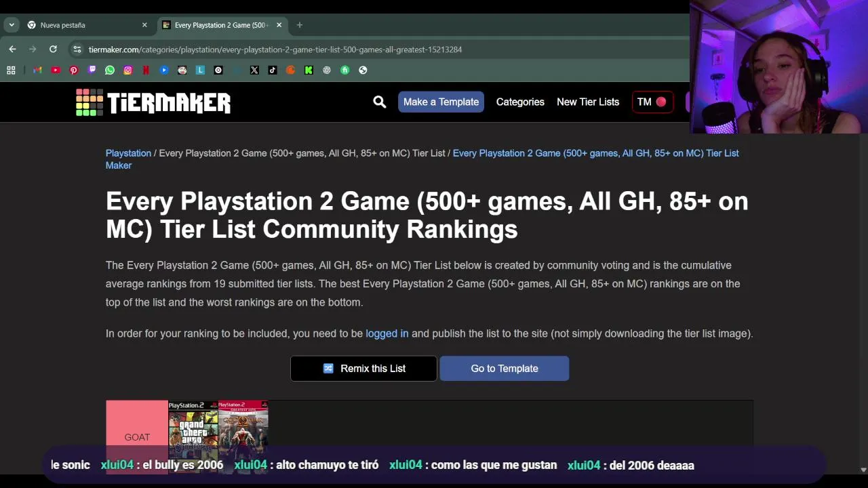The width and height of the screenshot is (868, 488).
Task: Open the Pinterest bookmark
Action: [74, 70]
